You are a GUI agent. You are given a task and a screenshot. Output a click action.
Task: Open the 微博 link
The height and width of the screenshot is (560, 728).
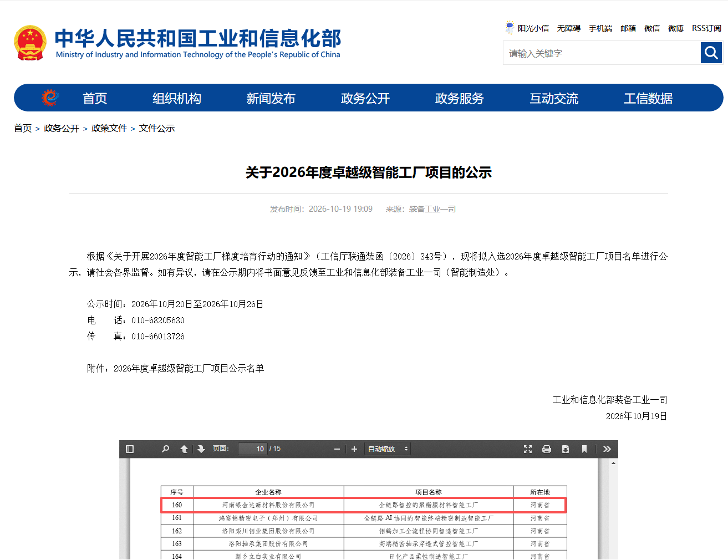click(x=676, y=28)
